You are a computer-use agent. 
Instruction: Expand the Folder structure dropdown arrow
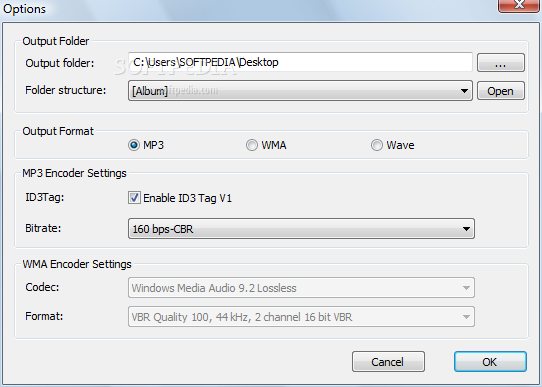click(x=464, y=91)
